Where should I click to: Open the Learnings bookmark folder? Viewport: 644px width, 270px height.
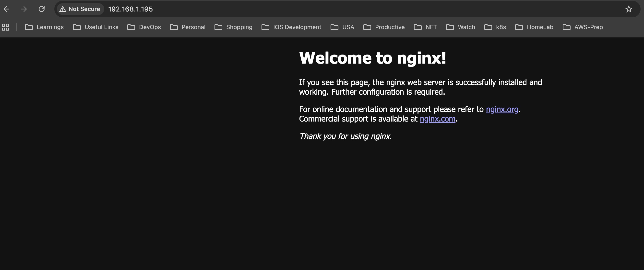click(x=44, y=27)
